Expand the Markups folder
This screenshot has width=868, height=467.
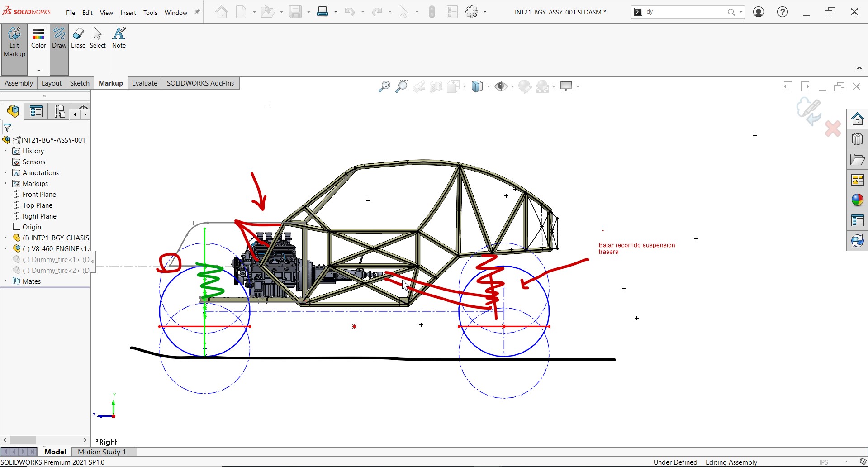click(x=5, y=183)
